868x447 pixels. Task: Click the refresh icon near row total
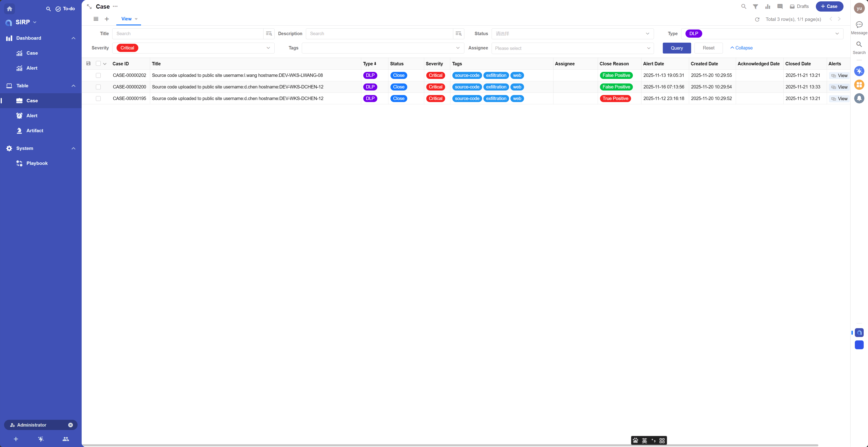[x=757, y=20]
